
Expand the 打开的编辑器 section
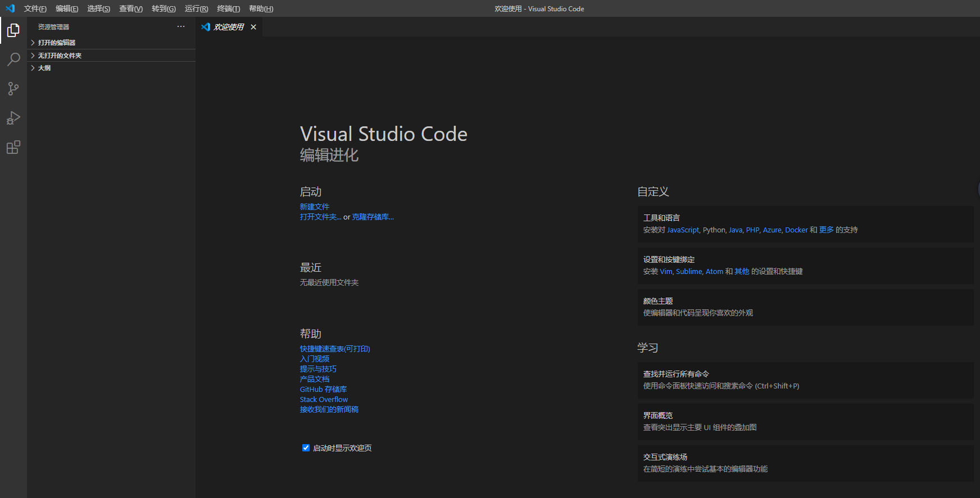click(x=111, y=43)
